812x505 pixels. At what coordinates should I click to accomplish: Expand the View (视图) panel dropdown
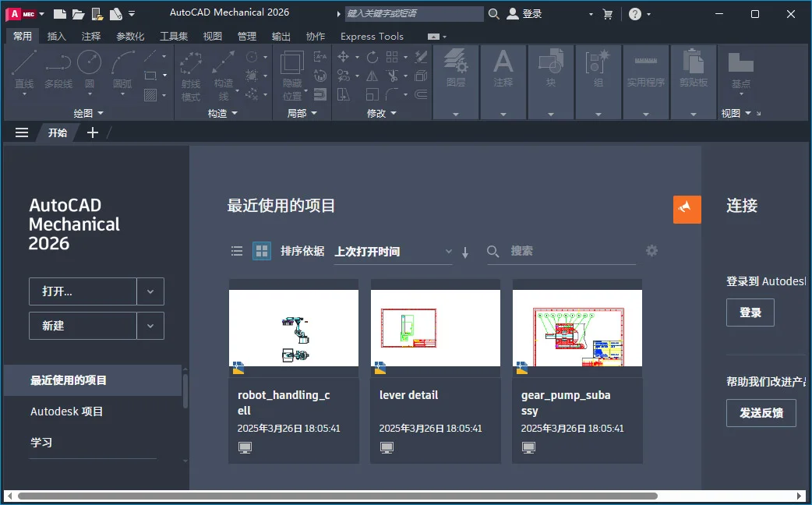[x=736, y=113]
